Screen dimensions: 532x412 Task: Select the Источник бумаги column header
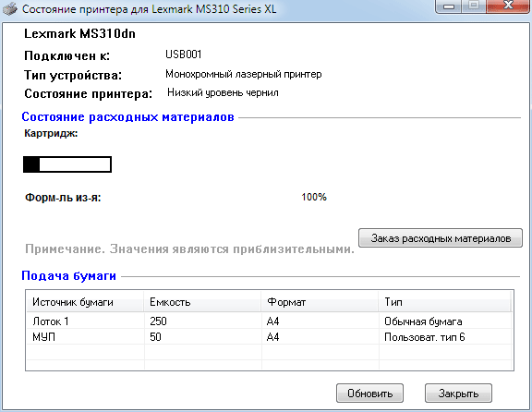pos(85,302)
